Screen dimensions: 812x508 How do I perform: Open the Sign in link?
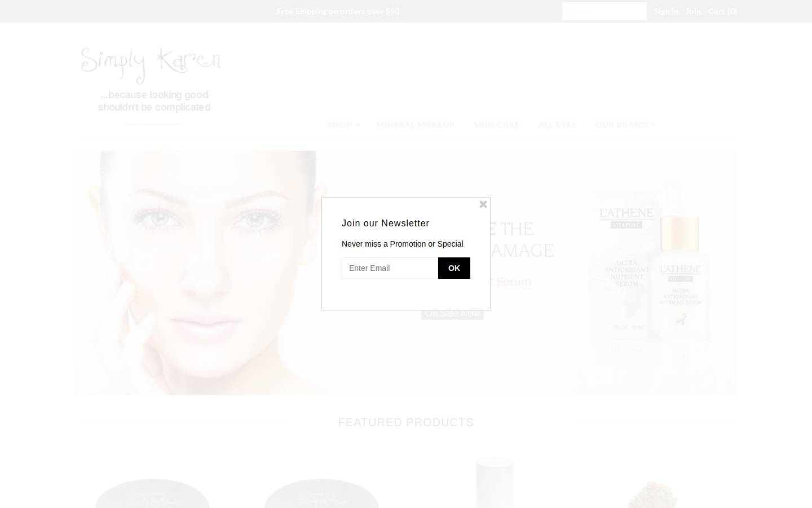pyautogui.click(x=666, y=11)
